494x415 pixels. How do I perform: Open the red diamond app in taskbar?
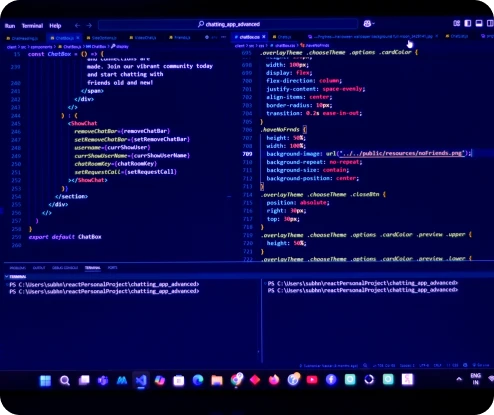[255, 380]
